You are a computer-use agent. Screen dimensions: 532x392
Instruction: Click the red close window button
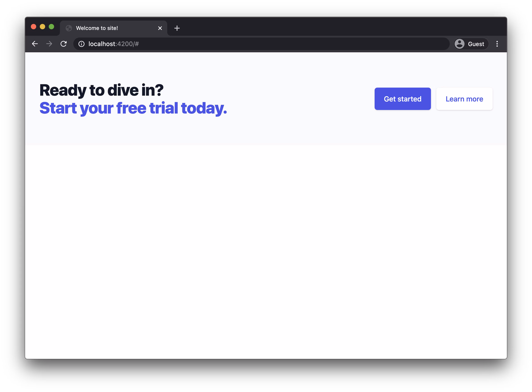point(34,27)
